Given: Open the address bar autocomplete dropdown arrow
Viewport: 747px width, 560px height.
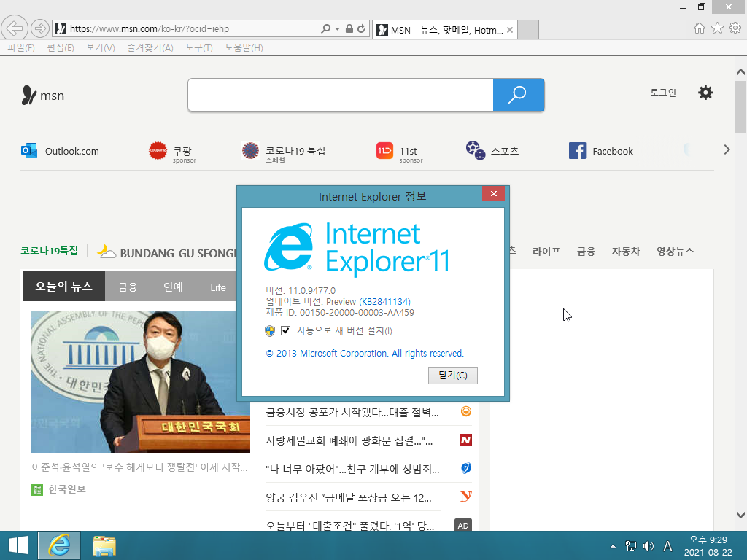Looking at the screenshot, I should (x=337, y=28).
